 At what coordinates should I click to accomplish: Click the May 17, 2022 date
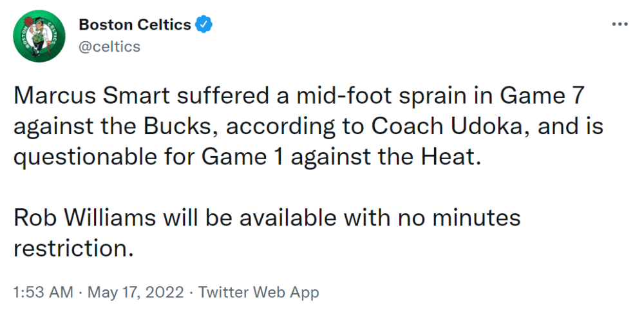tap(136, 293)
